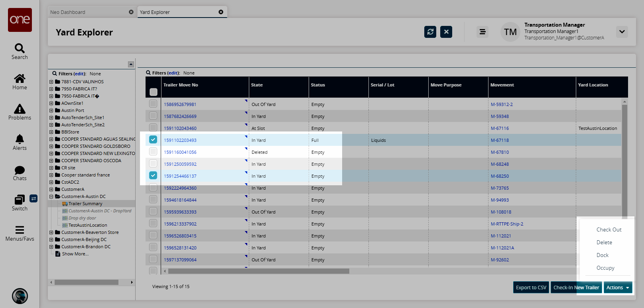Screen dimensions: 644x308
Task: Open movement link M-67118
Action: click(x=500, y=140)
